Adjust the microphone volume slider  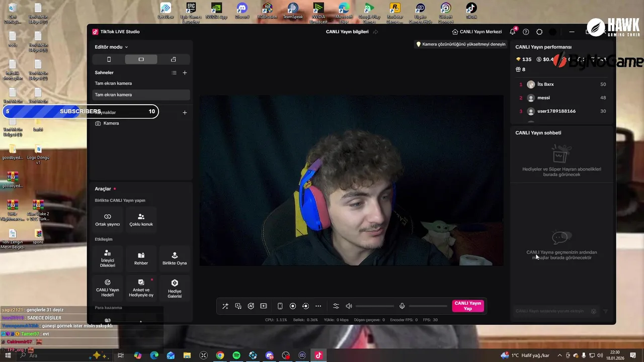(x=428, y=306)
